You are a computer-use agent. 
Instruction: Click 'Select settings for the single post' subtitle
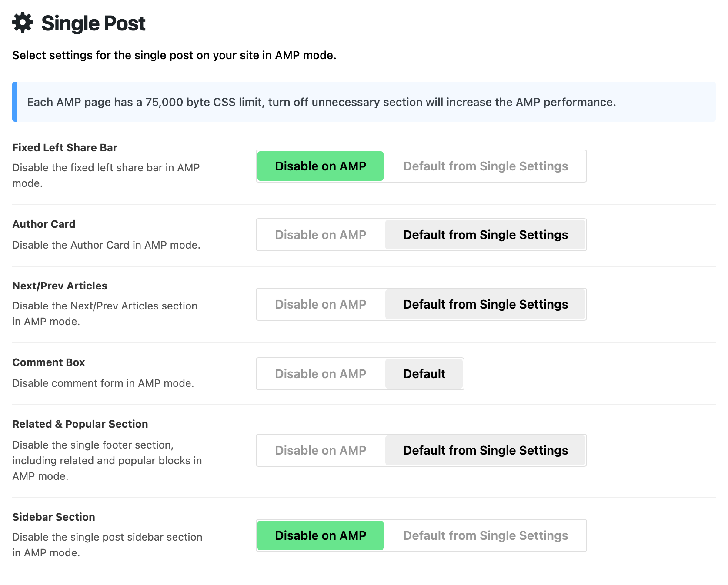(174, 56)
